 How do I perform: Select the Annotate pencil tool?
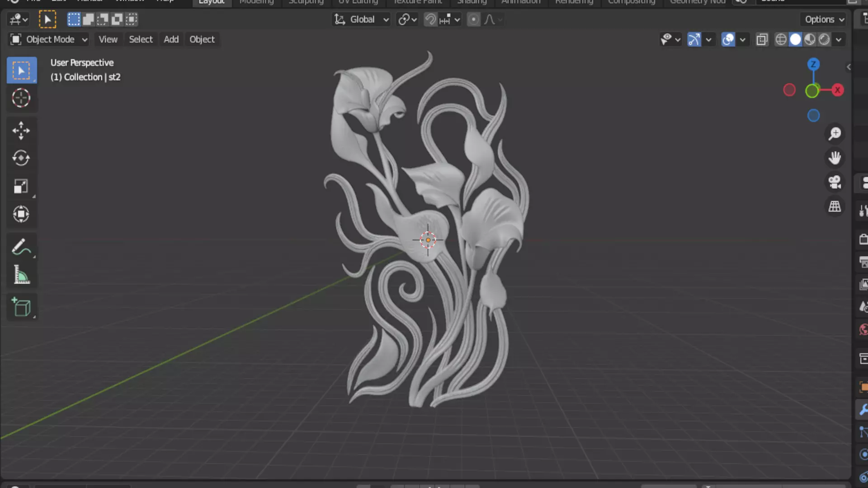[x=21, y=247]
